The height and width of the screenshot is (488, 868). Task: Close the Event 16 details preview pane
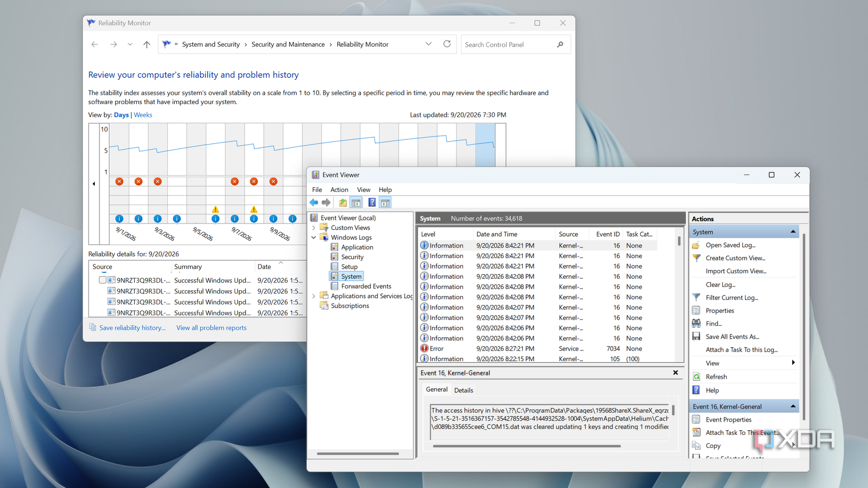[675, 373]
